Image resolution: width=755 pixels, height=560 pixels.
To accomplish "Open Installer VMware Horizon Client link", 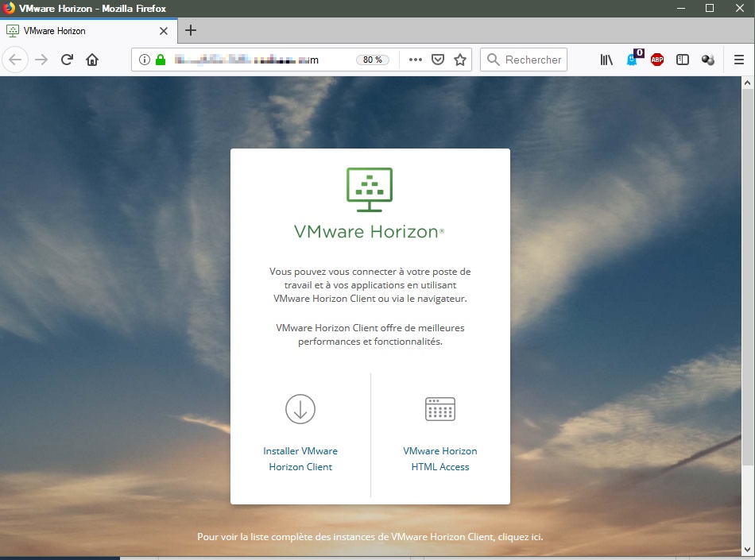I will tap(300, 459).
